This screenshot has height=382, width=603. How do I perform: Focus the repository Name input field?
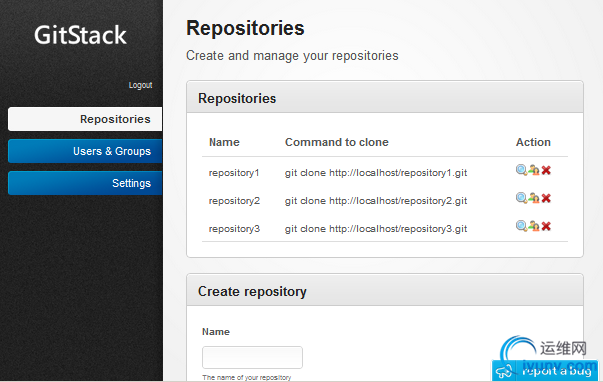click(252, 357)
